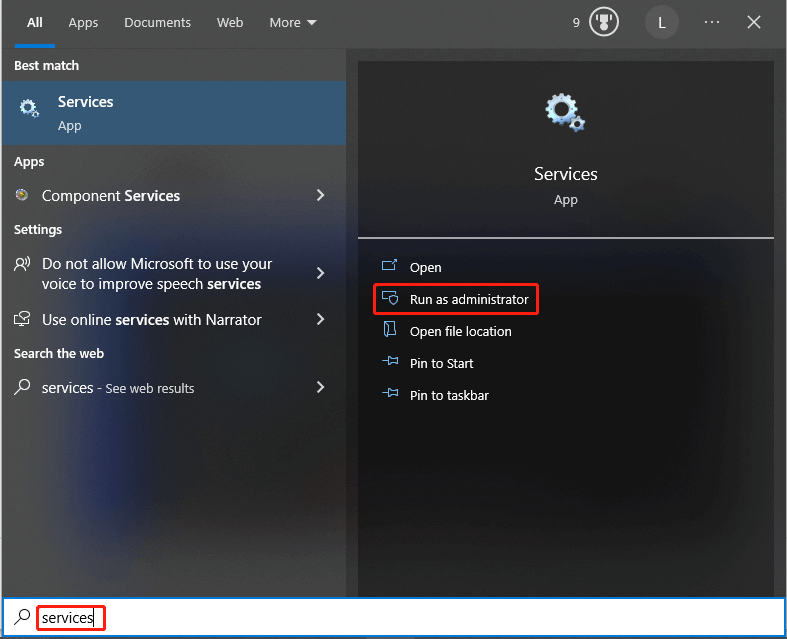Screen dimensions: 787x639
Task: Open speech services voice setting result
Action: pyautogui.click(x=174, y=274)
